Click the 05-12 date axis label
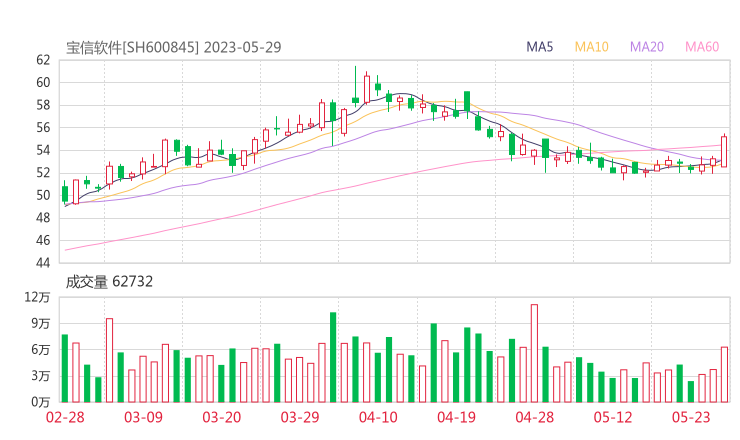The image size is (740, 440). pos(613,417)
